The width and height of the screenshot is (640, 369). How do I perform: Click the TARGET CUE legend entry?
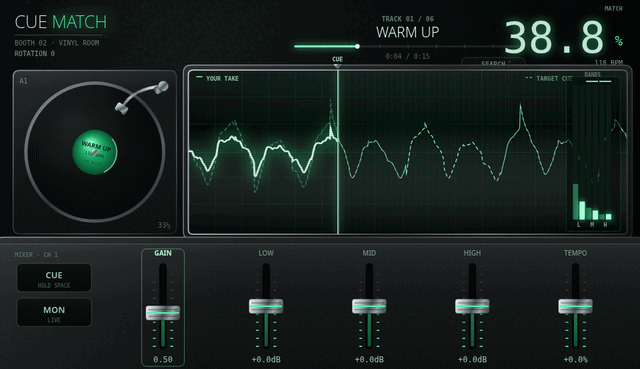[x=549, y=78]
